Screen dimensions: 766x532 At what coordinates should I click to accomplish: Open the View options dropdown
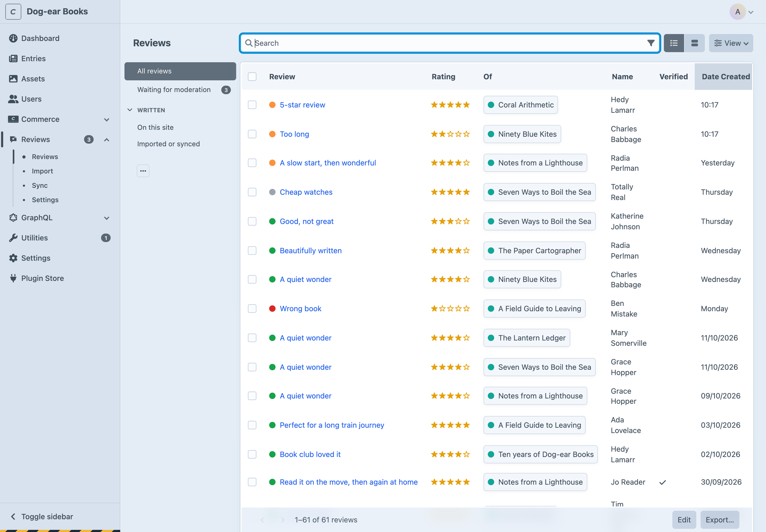click(731, 43)
